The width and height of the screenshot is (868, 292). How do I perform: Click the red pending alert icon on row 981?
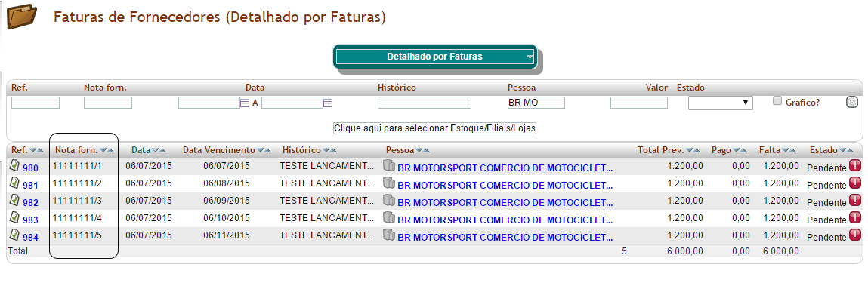pyautogui.click(x=854, y=165)
